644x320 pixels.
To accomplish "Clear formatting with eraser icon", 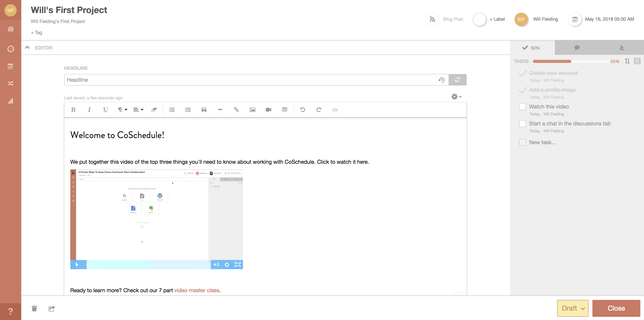I will (154, 110).
